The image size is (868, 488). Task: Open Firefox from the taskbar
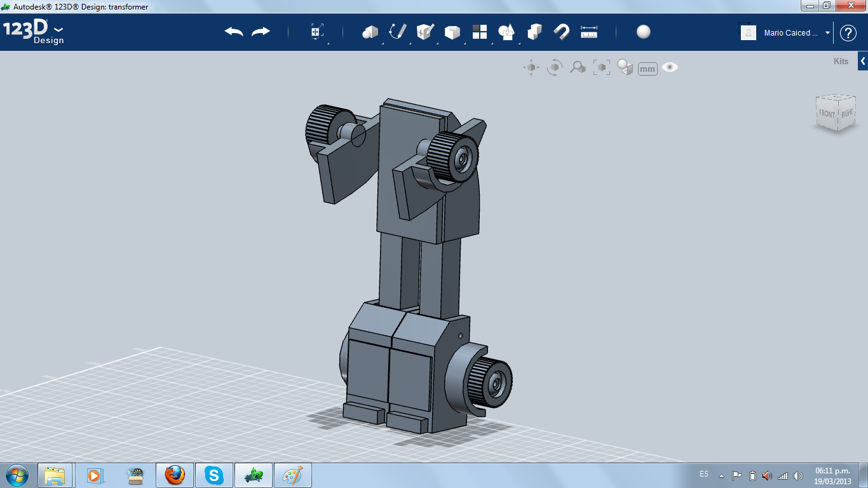[175, 475]
